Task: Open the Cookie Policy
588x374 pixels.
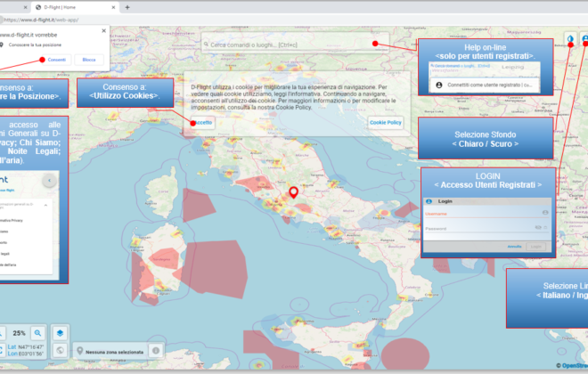Action: 386,123
